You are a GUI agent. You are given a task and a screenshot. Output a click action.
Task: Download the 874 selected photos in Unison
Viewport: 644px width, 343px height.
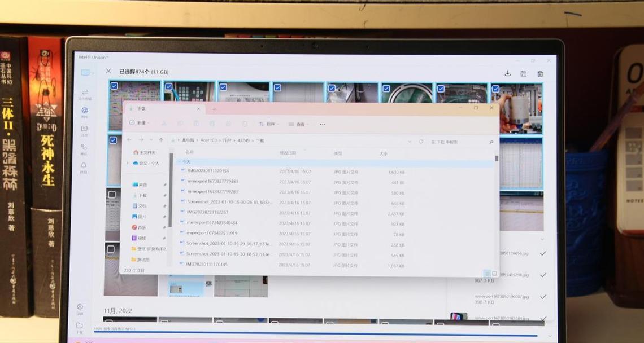click(508, 73)
